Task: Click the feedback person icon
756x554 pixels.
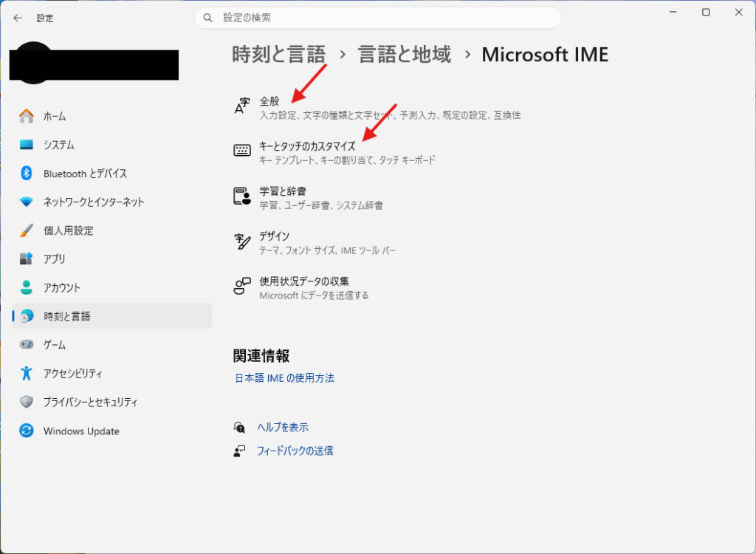Action: 239,451
